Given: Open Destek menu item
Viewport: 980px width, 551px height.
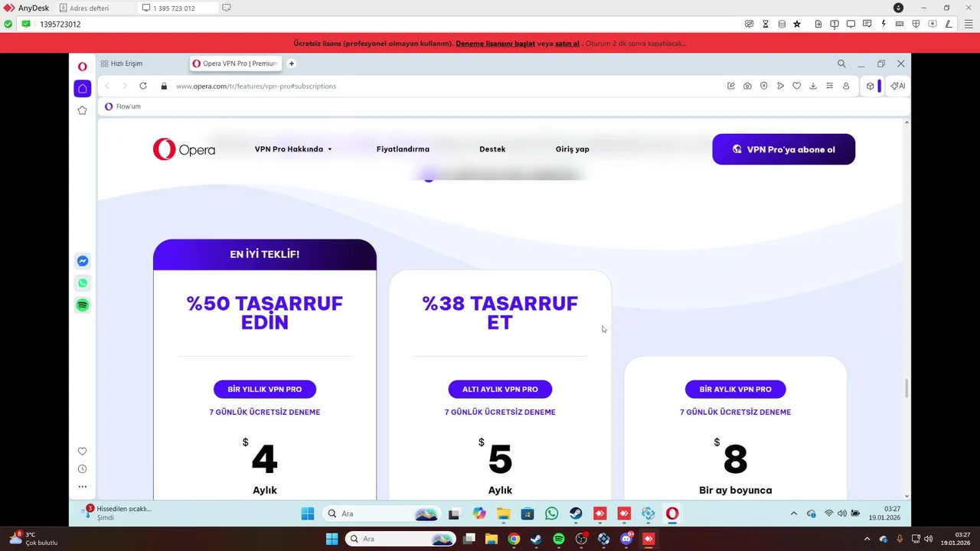Looking at the screenshot, I should pos(492,149).
